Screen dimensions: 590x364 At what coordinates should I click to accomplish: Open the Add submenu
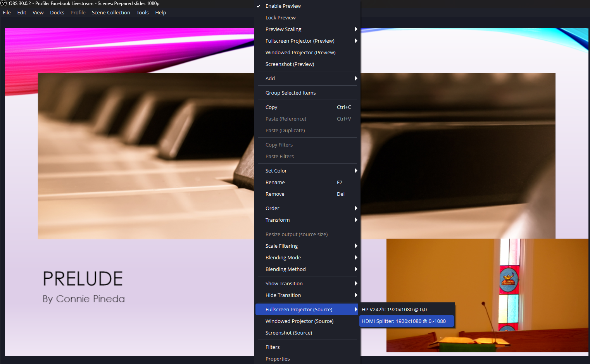(270, 78)
